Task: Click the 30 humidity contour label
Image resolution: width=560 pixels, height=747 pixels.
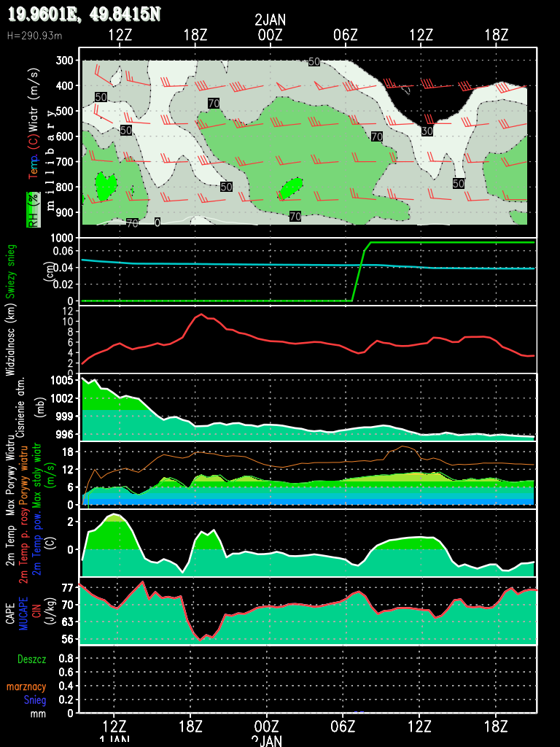Action: point(427,131)
